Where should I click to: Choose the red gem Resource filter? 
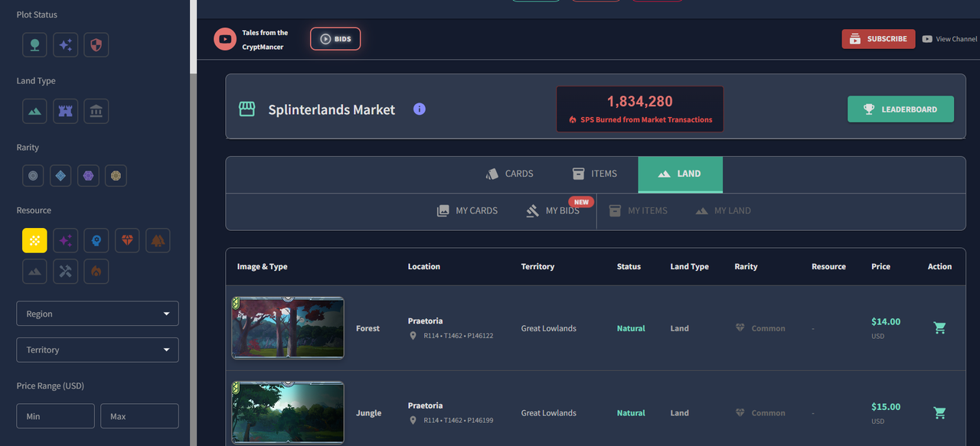click(x=127, y=240)
